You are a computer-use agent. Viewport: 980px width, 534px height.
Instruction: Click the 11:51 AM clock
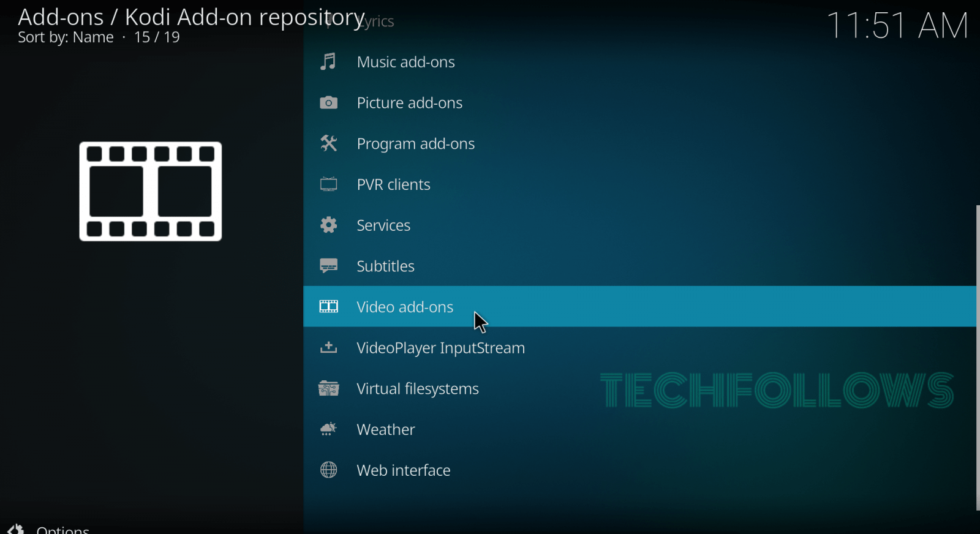(x=897, y=26)
